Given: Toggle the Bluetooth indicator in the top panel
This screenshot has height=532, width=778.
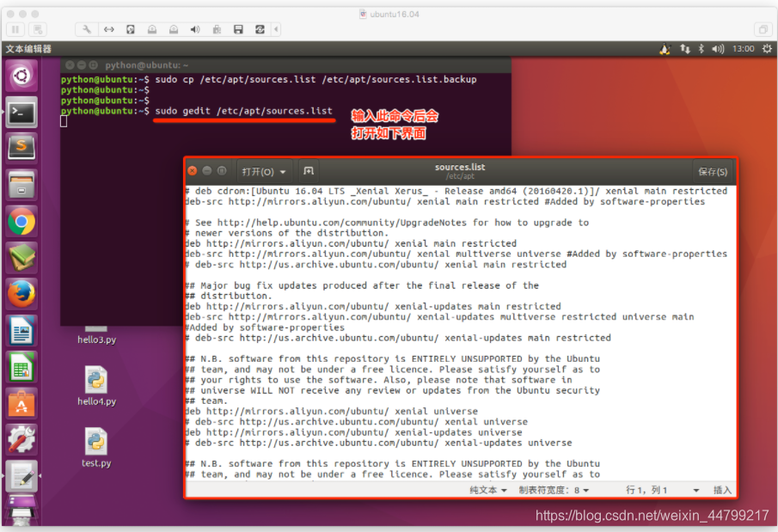Looking at the screenshot, I should [701, 50].
